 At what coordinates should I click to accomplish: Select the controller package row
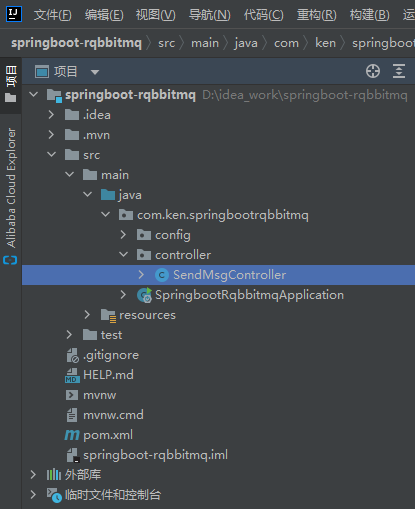pos(218,255)
